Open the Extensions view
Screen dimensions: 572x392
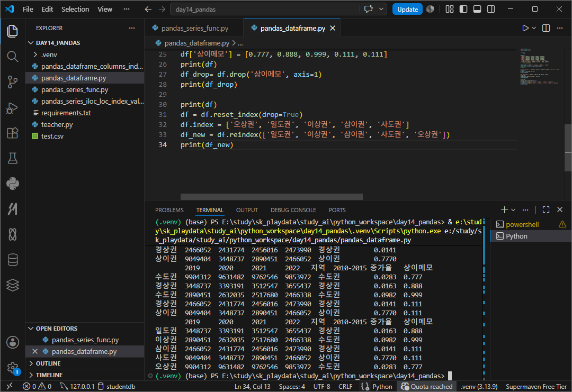click(x=12, y=133)
